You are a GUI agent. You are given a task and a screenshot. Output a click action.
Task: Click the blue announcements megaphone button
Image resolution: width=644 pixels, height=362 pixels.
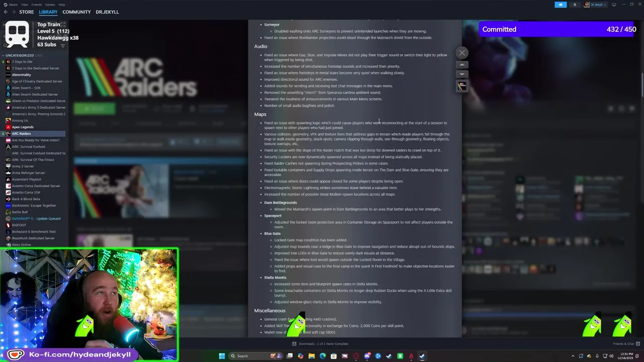(x=560, y=5)
